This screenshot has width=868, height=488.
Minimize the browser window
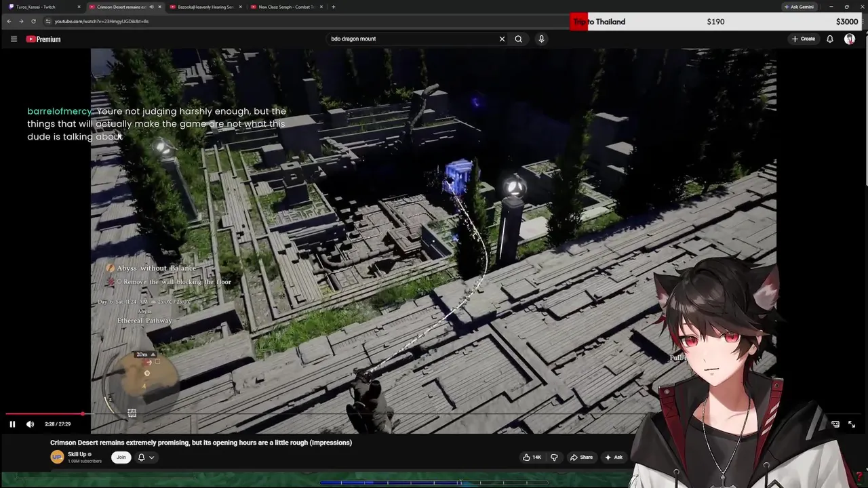tap(831, 7)
